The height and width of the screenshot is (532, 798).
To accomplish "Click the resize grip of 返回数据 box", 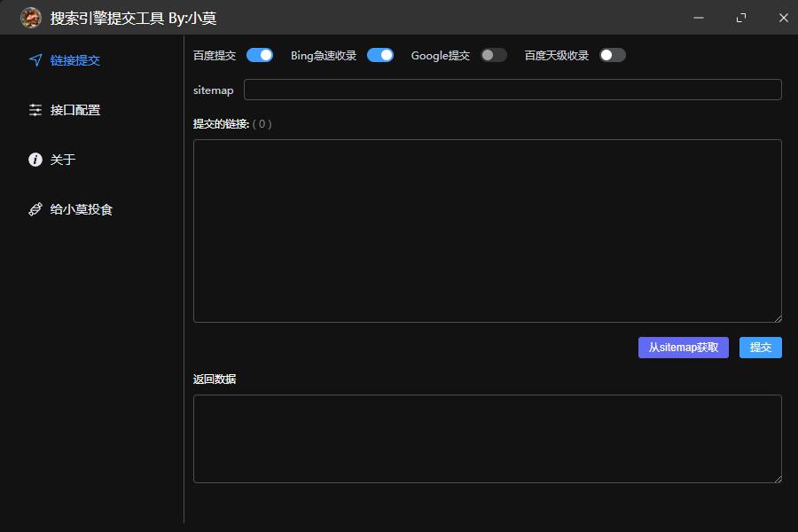I will 778,479.
